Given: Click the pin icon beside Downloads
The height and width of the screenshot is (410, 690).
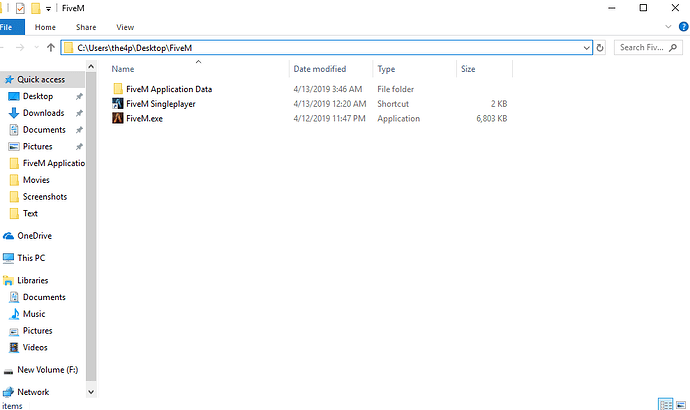Looking at the screenshot, I should click(x=79, y=113).
